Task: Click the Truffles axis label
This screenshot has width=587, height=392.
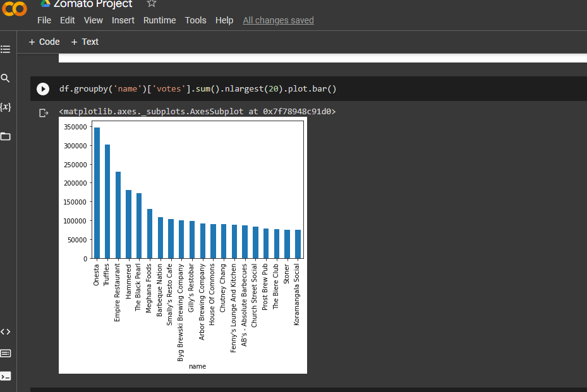Action: point(106,275)
